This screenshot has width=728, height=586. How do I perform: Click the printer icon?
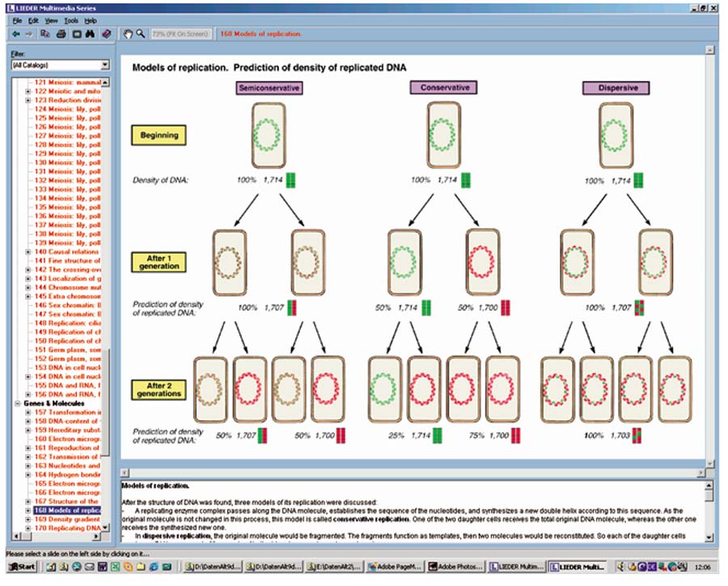[61, 34]
